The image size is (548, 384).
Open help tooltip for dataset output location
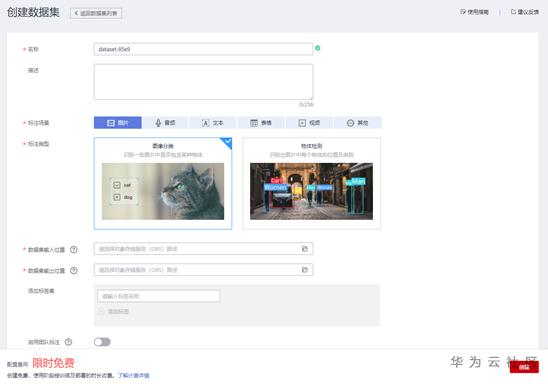point(74,270)
